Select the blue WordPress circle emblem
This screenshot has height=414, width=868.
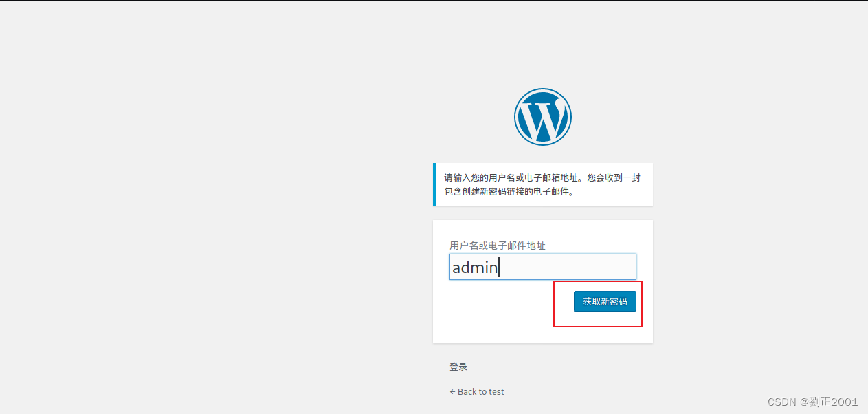click(x=543, y=116)
